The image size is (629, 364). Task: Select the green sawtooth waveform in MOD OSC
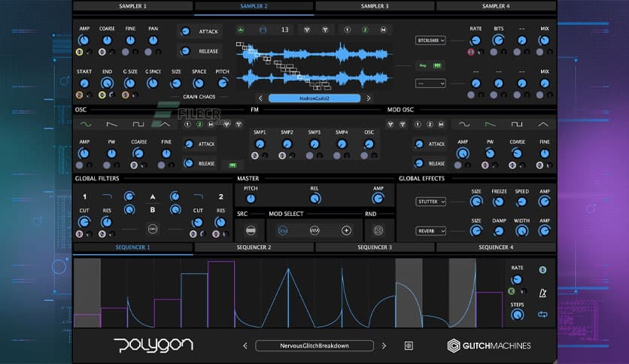click(491, 124)
